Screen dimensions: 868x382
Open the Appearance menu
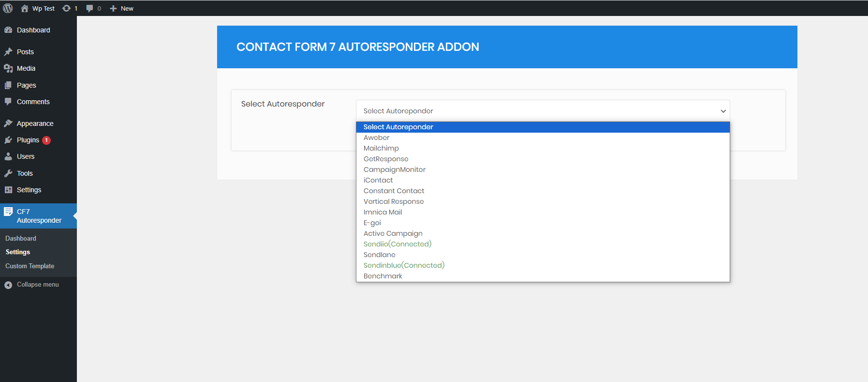pos(38,123)
